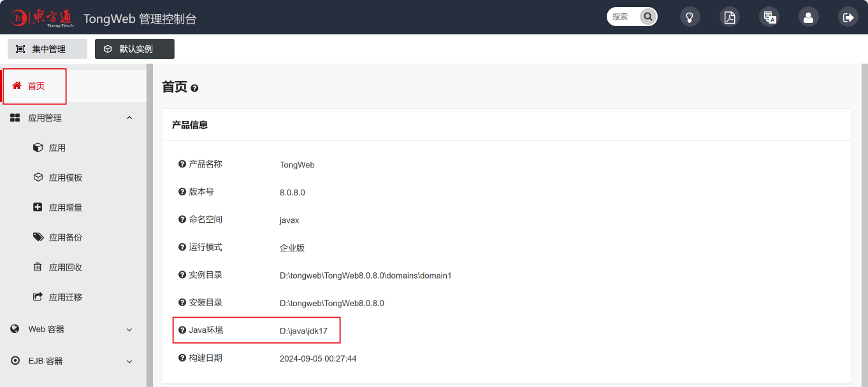Click help icon next to 运行模式

[182, 247]
